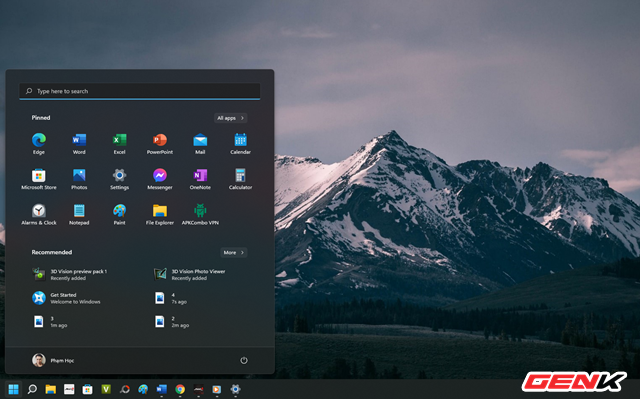Open Settings gear on the taskbar
Image resolution: width=640 pixels, height=399 pixels.
point(236,389)
